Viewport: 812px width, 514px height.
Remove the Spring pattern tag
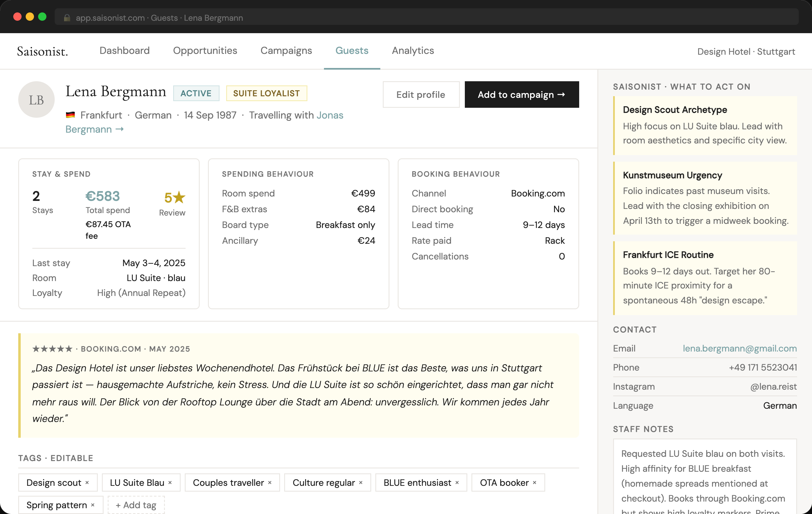[x=93, y=505]
